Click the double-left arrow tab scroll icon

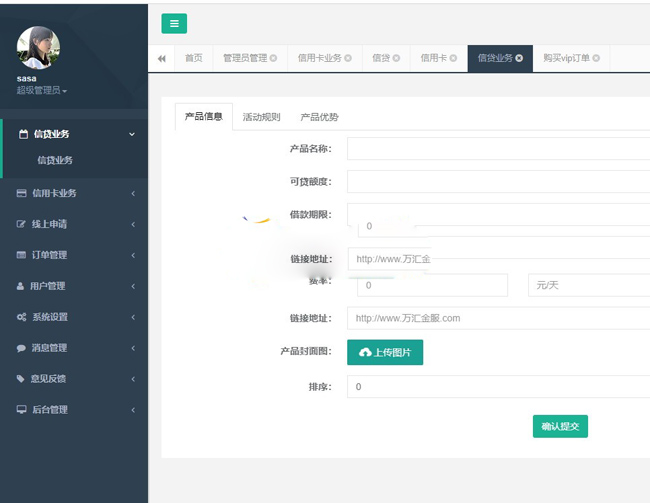[x=162, y=59]
